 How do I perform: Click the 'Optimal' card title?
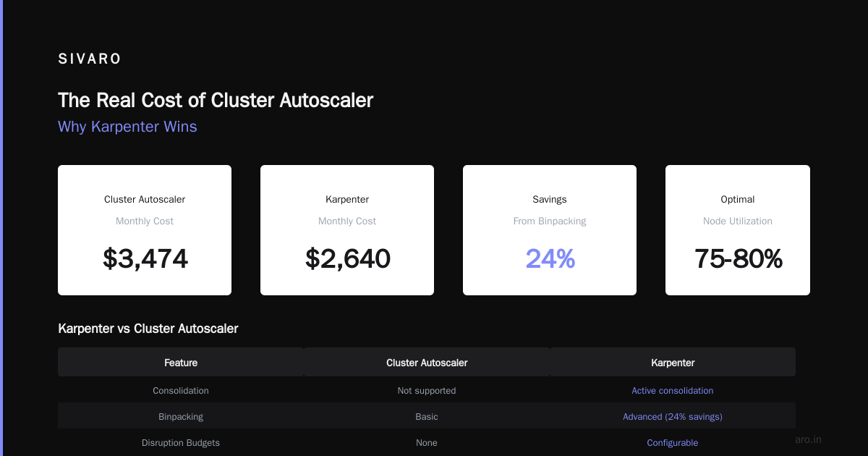pyautogui.click(x=738, y=199)
